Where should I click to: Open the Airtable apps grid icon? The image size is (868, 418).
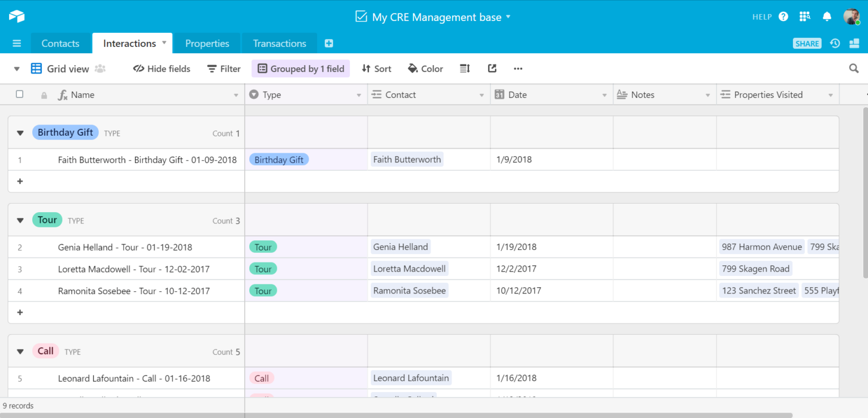805,16
